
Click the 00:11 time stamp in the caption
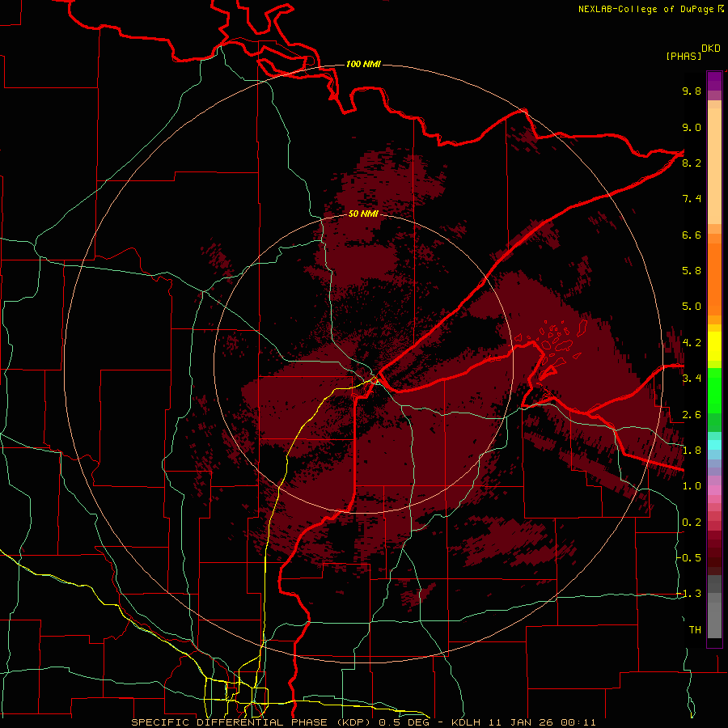coord(578,722)
